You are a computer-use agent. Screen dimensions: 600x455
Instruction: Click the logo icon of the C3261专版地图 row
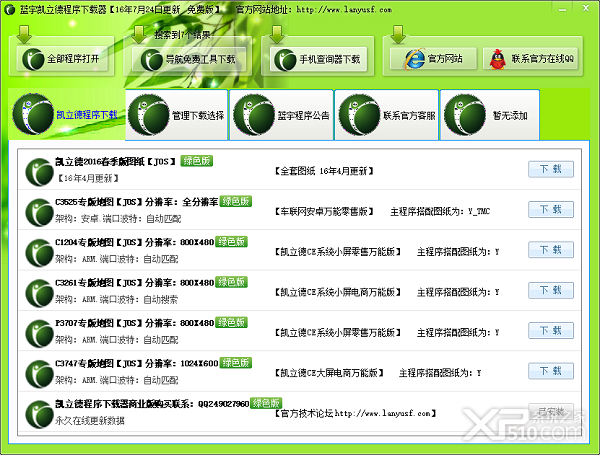(x=39, y=293)
